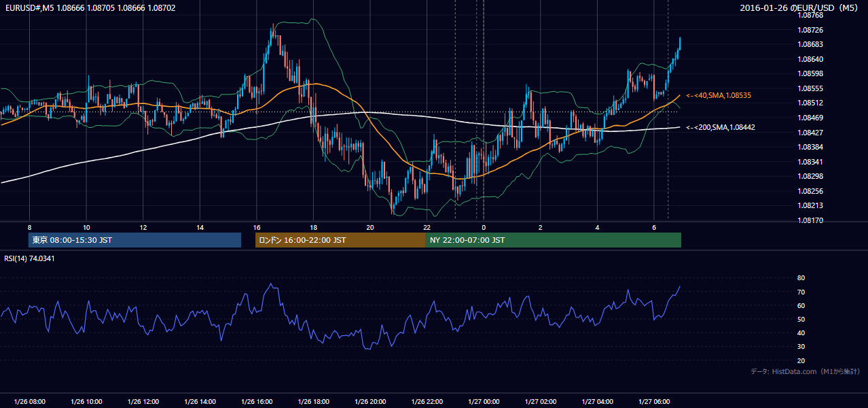Click the RSI 40 level label
The image size is (868, 408).
point(801,333)
